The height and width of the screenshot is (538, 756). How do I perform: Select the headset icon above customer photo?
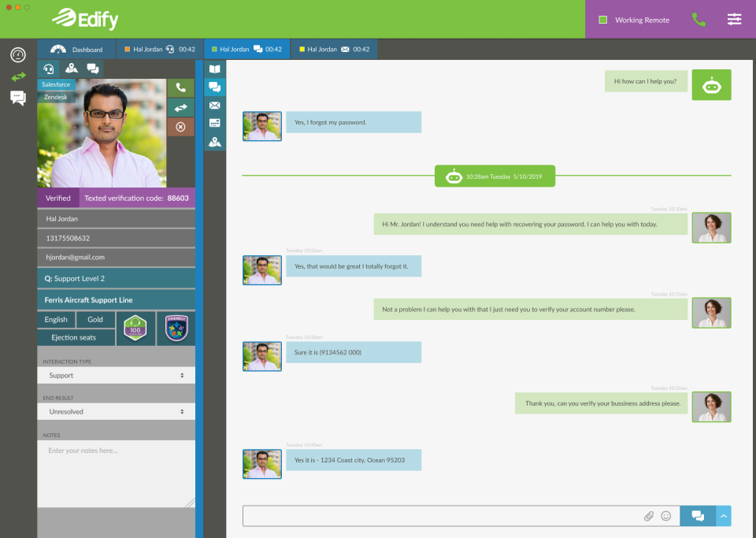tap(49, 69)
